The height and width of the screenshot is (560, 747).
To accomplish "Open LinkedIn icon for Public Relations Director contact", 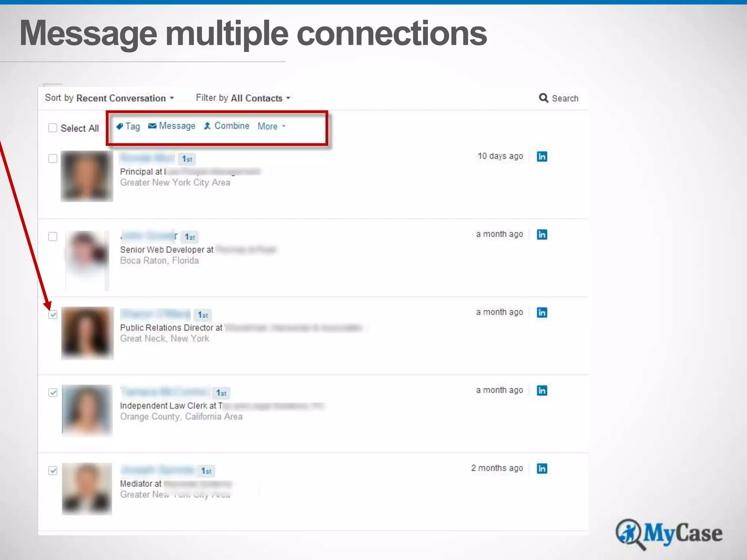I will pos(542,312).
